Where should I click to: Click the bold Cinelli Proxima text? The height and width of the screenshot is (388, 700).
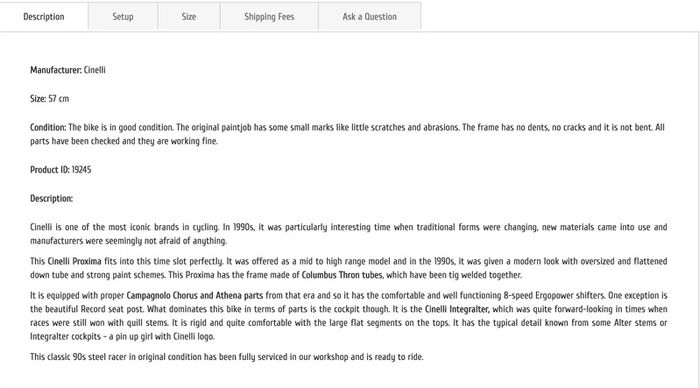point(75,261)
